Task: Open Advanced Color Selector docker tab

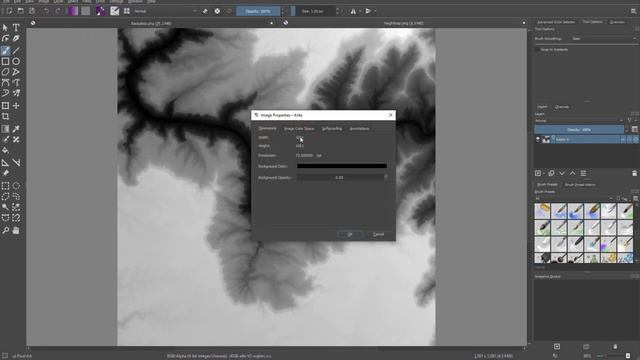Action: [x=556, y=22]
